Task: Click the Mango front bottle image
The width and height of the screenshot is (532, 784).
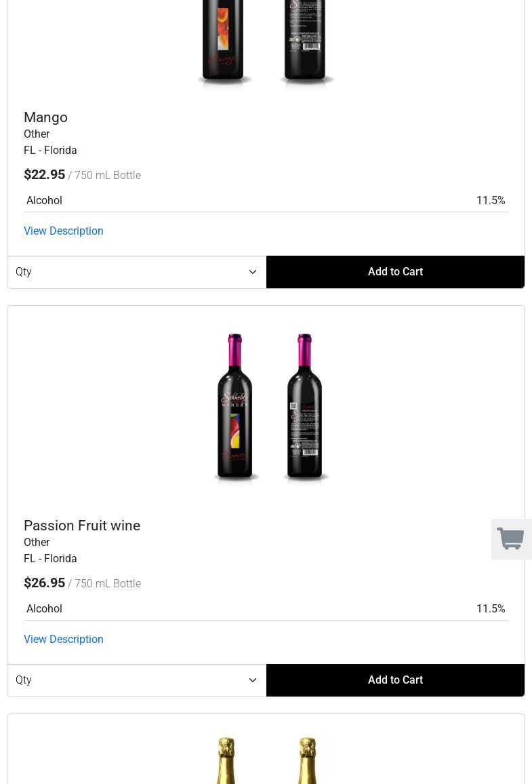Action: 224,41
